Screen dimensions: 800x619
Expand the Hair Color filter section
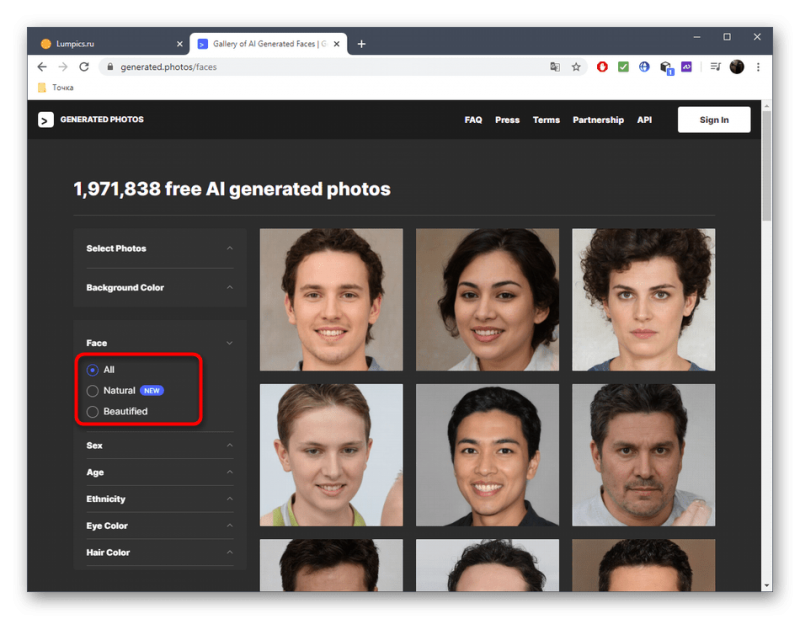160,553
